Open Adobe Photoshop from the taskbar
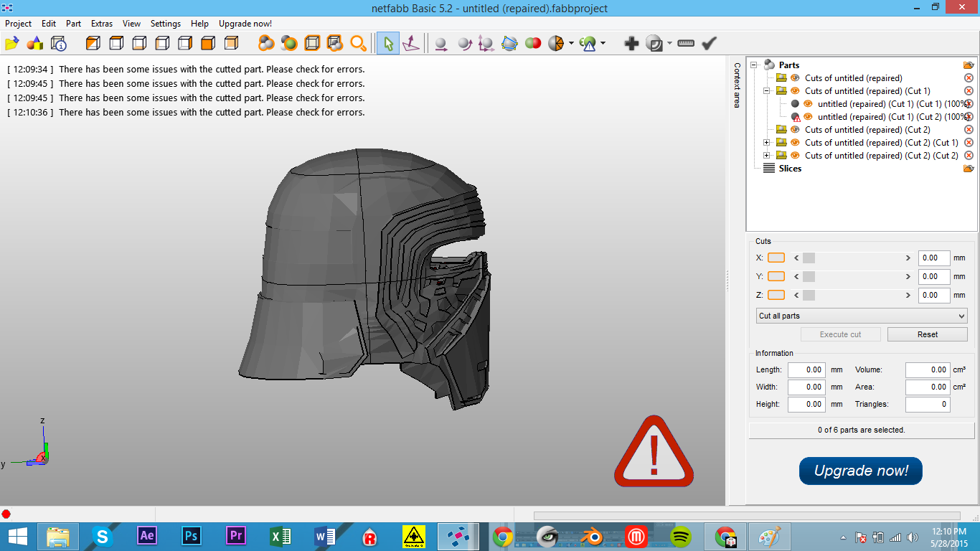Screen dimensions: 980x551 (x=192, y=536)
